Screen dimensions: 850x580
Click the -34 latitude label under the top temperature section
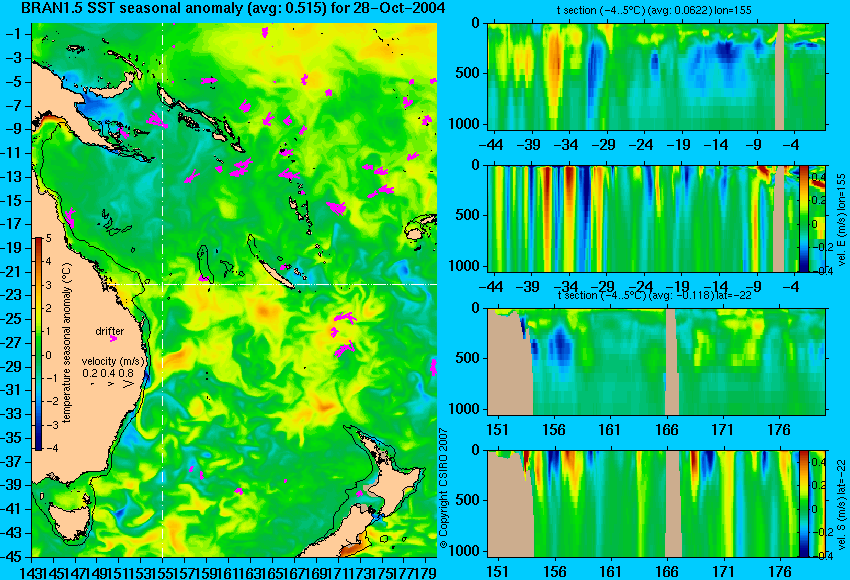pyautogui.click(x=565, y=145)
